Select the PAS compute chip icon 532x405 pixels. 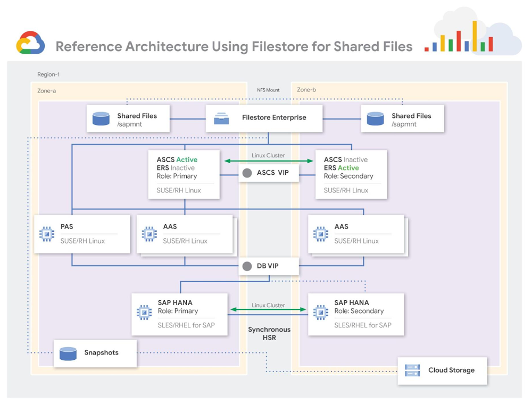(x=47, y=234)
